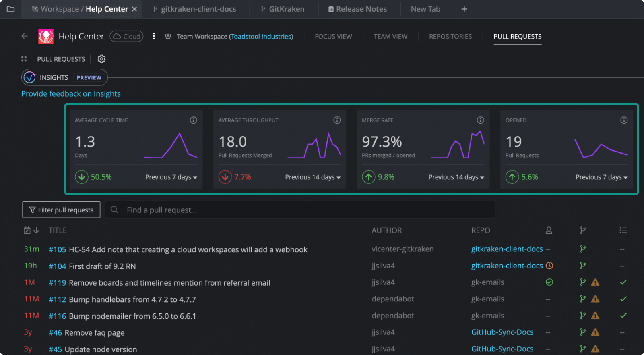The width and height of the screenshot is (644, 355).
Task: Switch to the GitKraken tab
Action: coord(283,9)
